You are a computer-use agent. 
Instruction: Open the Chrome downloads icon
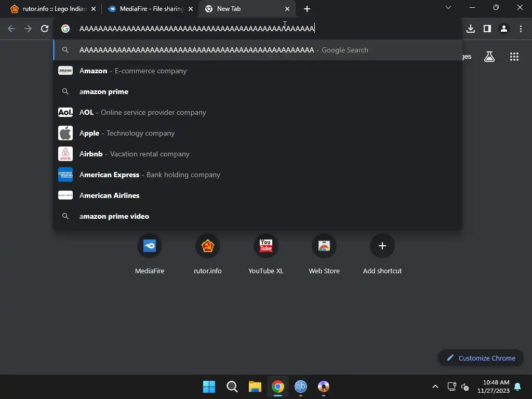pyautogui.click(x=471, y=29)
